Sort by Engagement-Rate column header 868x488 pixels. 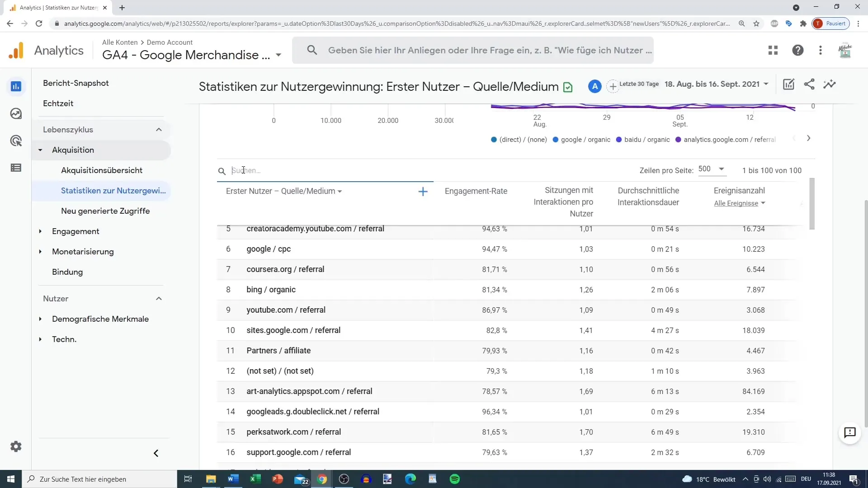pyautogui.click(x=476, y=191)
